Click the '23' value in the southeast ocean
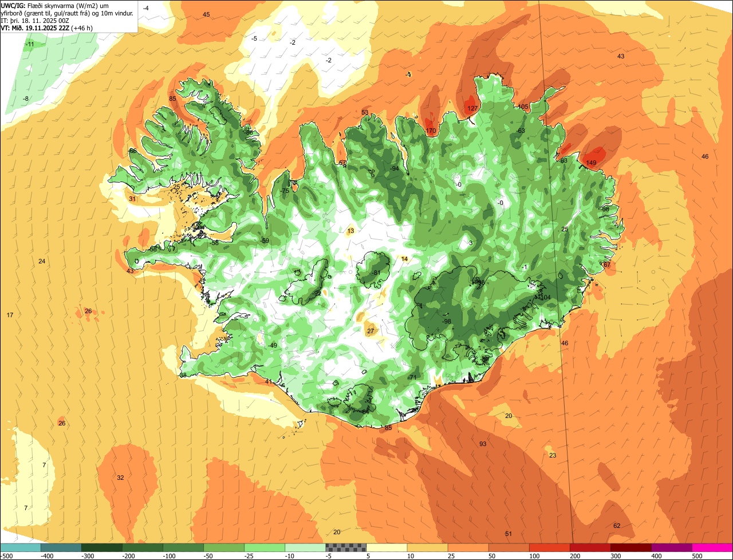 (x=553, y=455)
